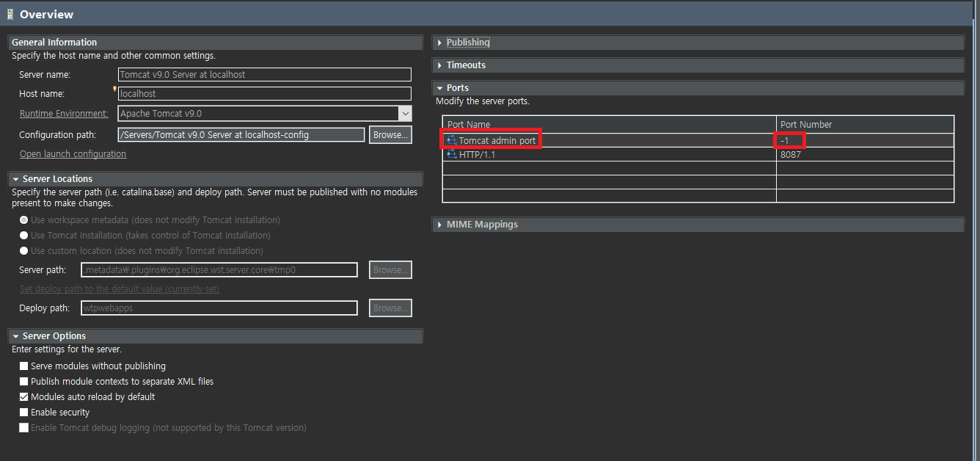Viewport: 980px width, 461px height.
Task: Collapse the Ports section
Action: coord(439,88)
